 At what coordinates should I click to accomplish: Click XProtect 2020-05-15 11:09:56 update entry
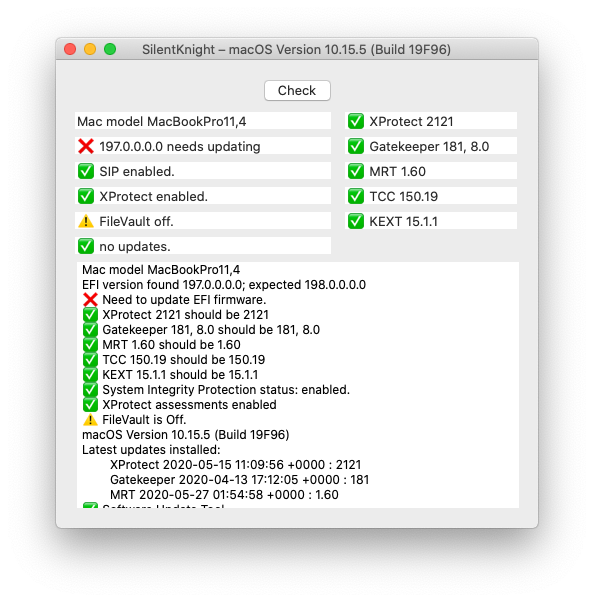(x=235, y=465)
